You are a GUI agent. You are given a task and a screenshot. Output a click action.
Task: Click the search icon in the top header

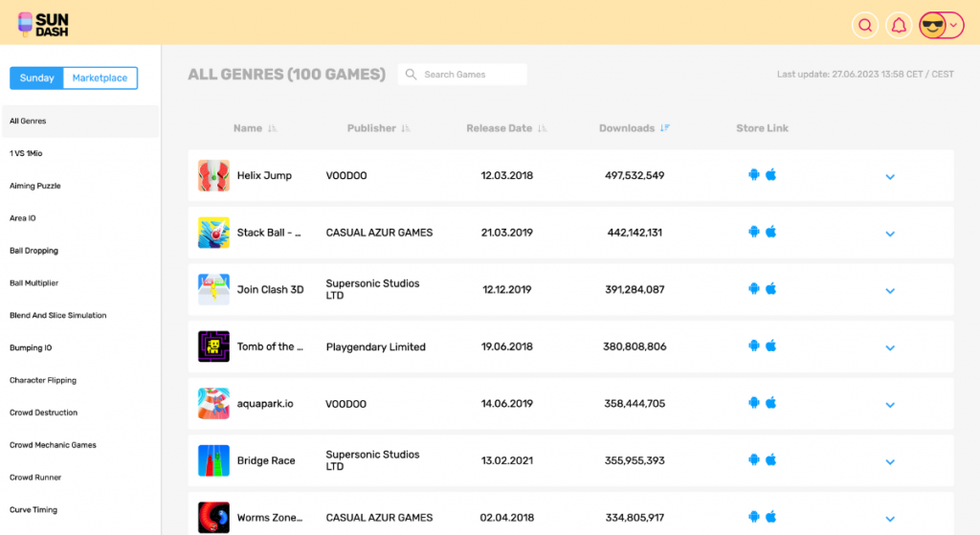[865, 26]
